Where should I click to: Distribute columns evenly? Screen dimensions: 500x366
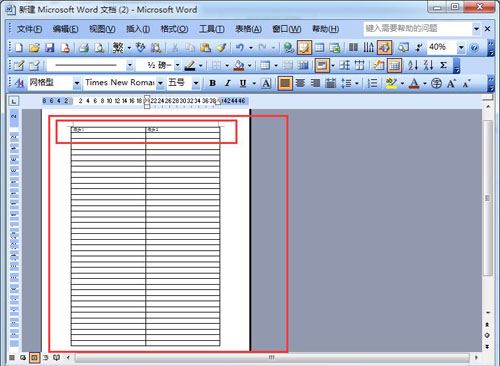coord(359,65)
